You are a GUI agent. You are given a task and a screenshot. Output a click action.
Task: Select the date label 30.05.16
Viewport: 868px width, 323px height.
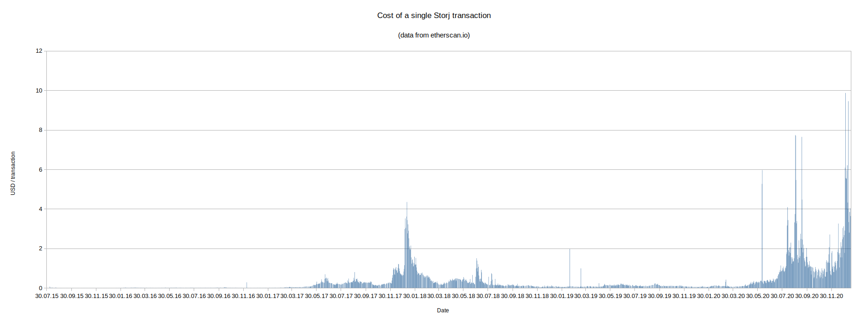point(170,296)
